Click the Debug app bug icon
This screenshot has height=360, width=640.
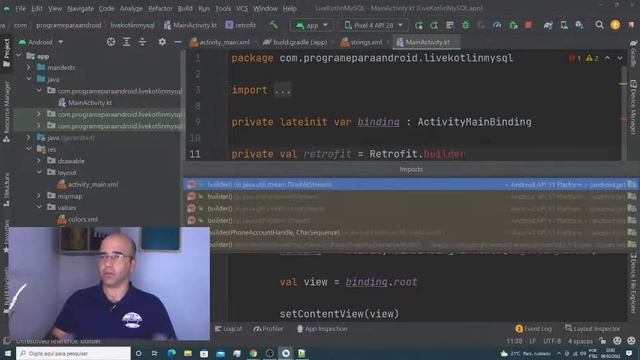pyautogui.click(x=465, y=25)
